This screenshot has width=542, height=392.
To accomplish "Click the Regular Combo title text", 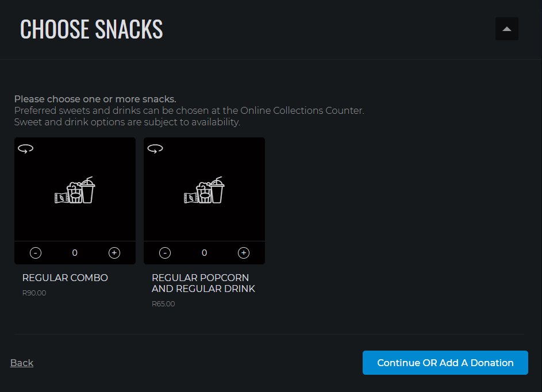I will [65, 278].
